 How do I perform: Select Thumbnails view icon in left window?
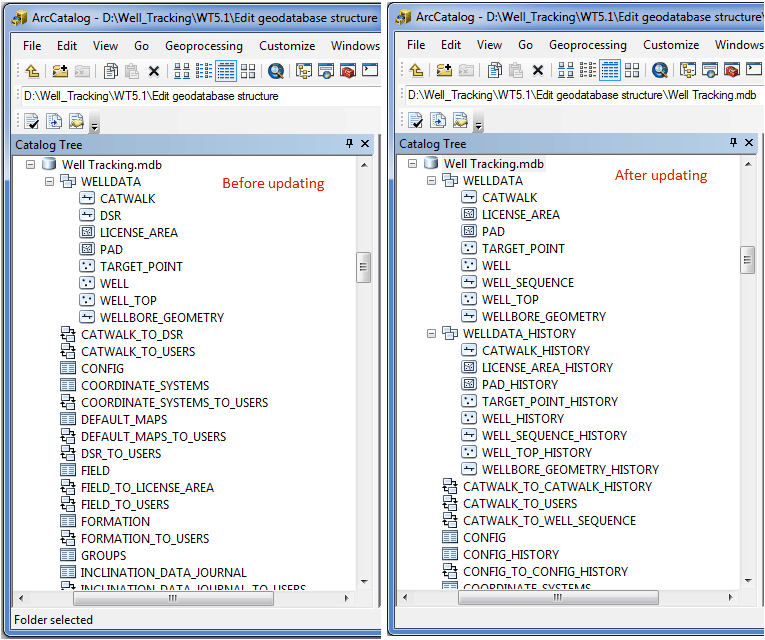248,71
